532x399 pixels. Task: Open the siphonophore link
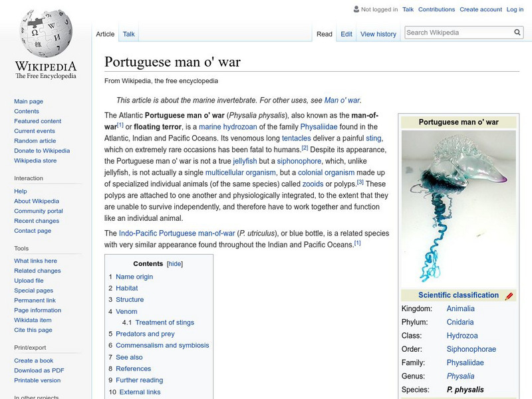pos(299,161)
